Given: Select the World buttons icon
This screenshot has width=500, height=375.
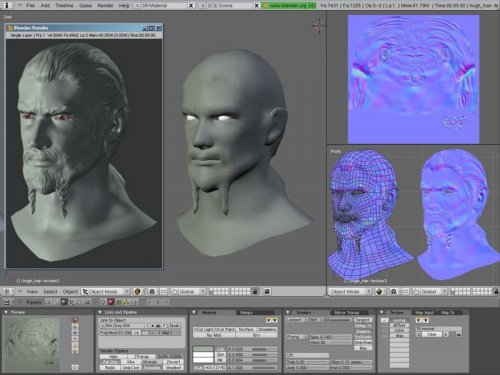Looking at the screenshot, I should (134, 302).
